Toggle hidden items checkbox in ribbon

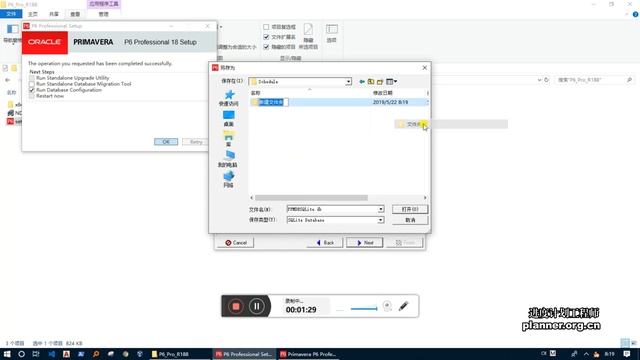pos(266,47)
